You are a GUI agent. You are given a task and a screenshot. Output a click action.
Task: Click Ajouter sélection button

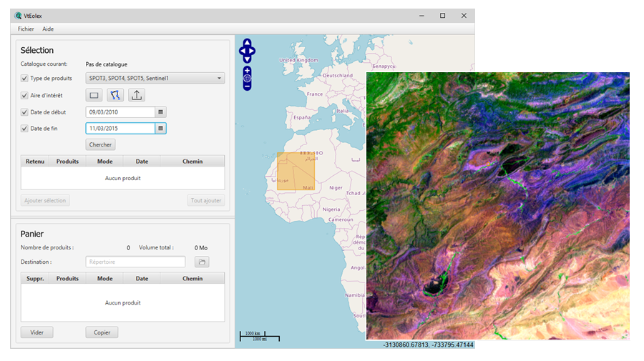[45, 200]
